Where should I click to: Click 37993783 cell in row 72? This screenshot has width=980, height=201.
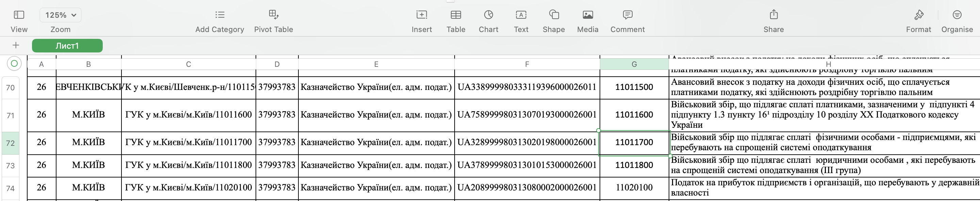point(277,142)
